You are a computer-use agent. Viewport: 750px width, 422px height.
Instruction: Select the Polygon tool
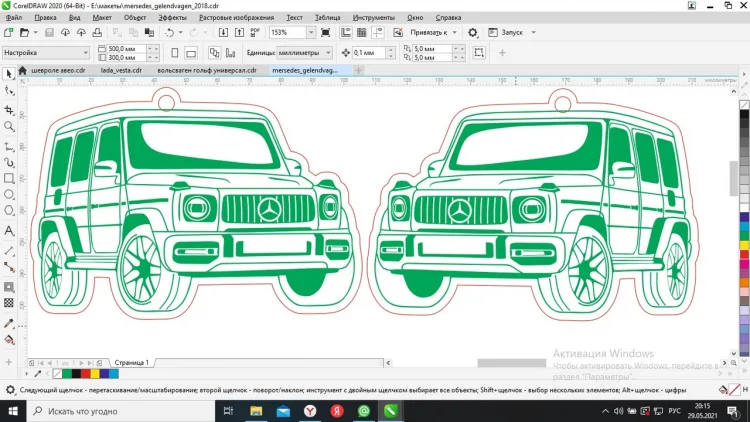[x=9, y=211]
